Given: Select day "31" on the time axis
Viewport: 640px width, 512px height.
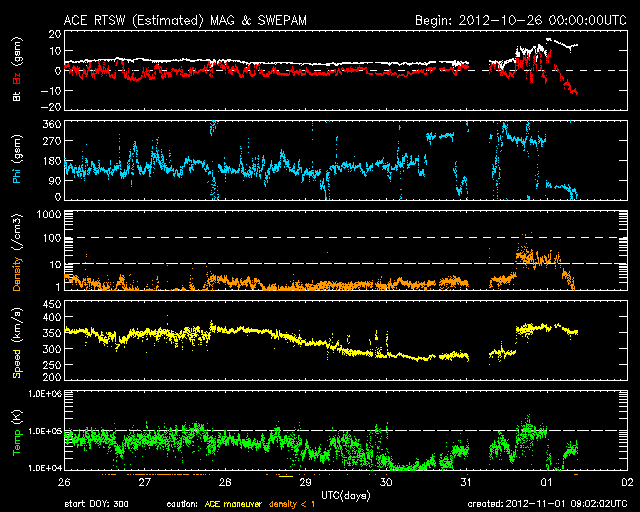Looking at the screenshot, I should click(x=466, y=482).
